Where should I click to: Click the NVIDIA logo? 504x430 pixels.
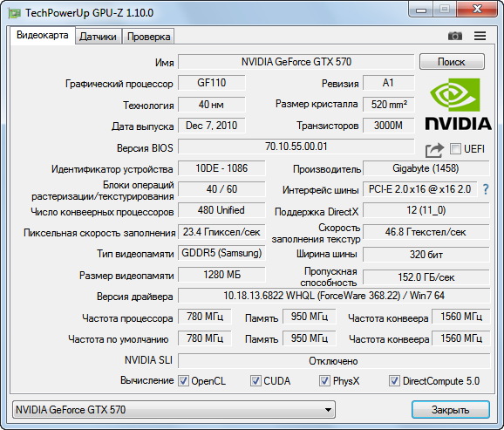[458, 104]
